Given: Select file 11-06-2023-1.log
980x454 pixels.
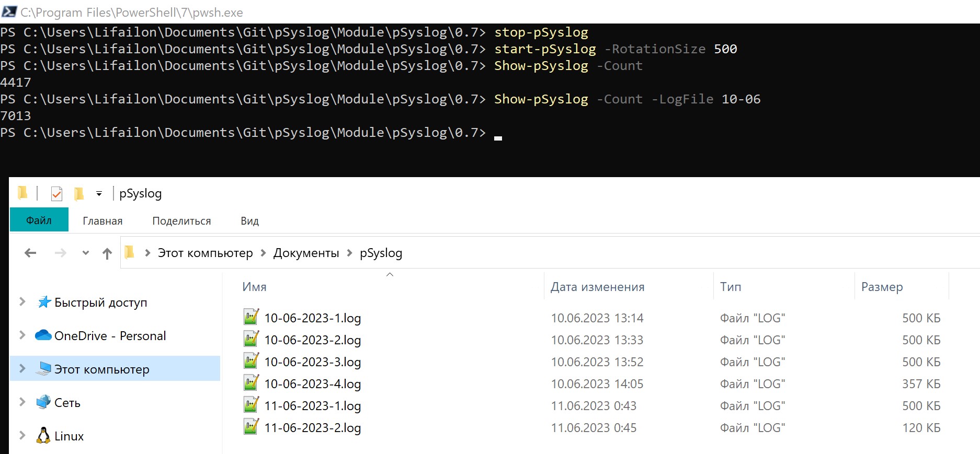Looking at the screenshot, I should click(313, 406).
